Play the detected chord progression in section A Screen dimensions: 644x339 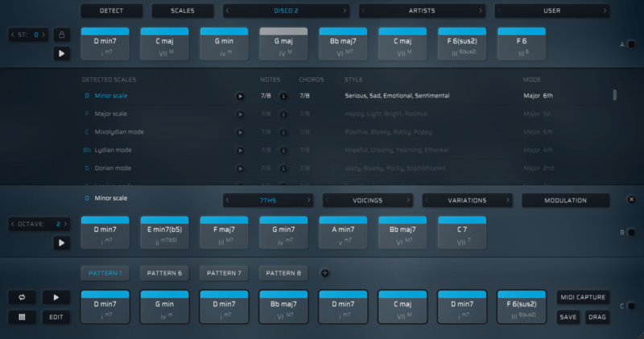pyautogui.click(x=62, y=53)
